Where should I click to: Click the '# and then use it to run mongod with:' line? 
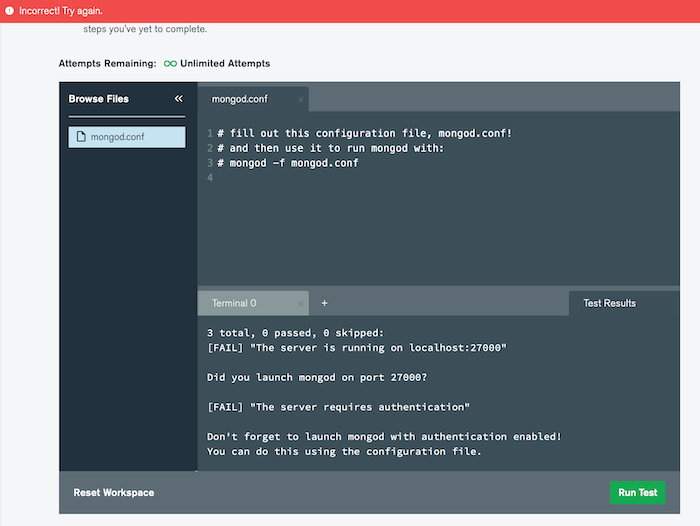coord(330,148)
